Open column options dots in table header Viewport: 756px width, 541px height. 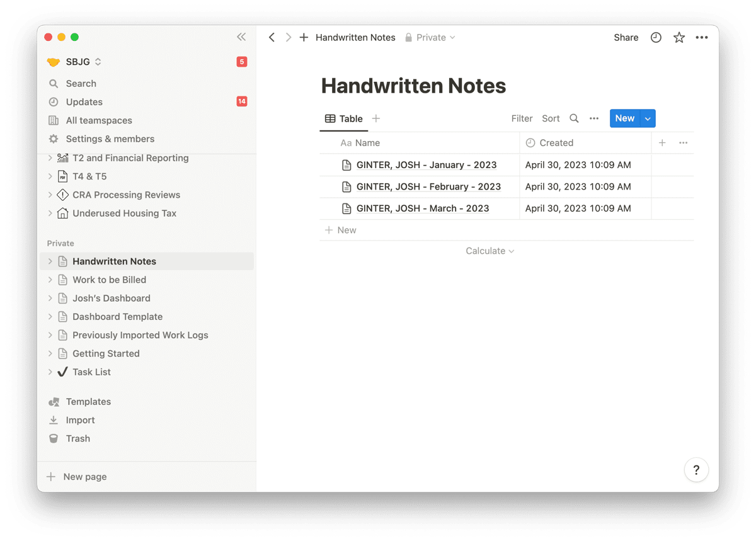[683, 143]
